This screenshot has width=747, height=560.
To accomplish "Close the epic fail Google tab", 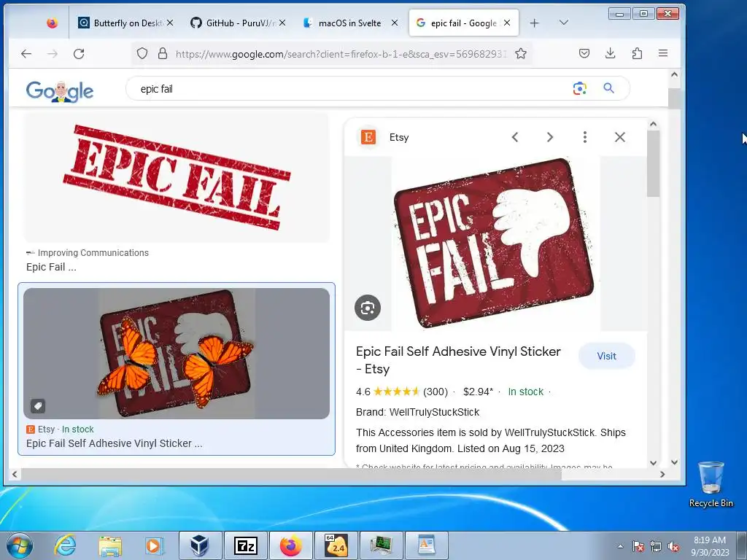I will 507,23.
